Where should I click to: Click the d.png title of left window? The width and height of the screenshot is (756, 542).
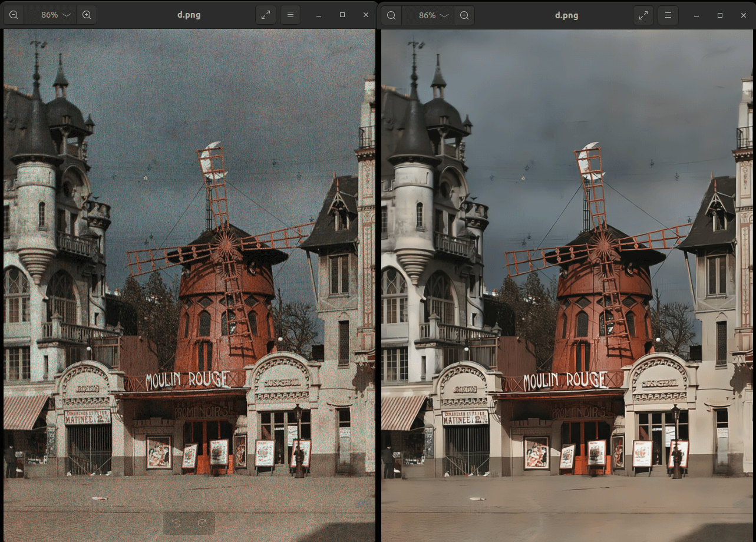189,15
